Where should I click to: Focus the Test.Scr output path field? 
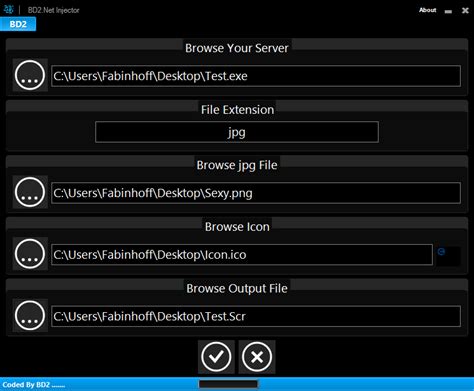tap(256, 316)
